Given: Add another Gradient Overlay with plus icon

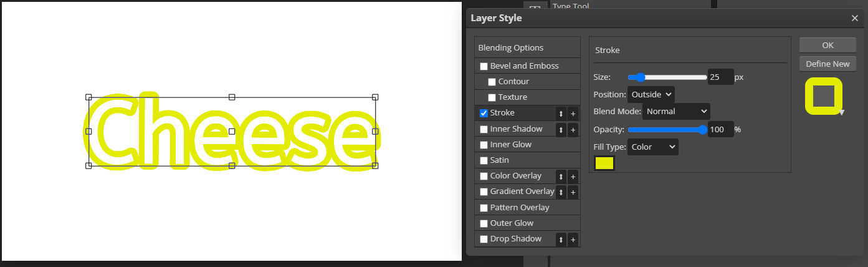Looking at the screenshot, I should click(573, 192).
